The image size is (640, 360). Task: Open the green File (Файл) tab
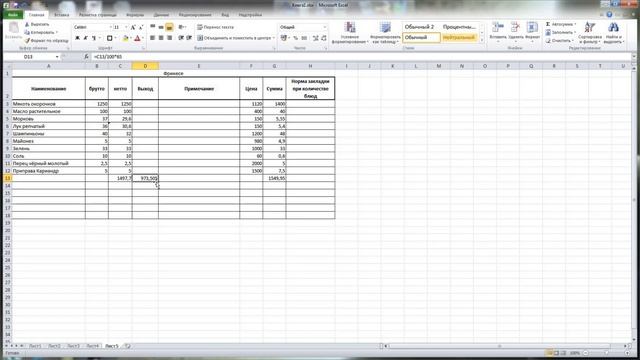click(13, 15)
